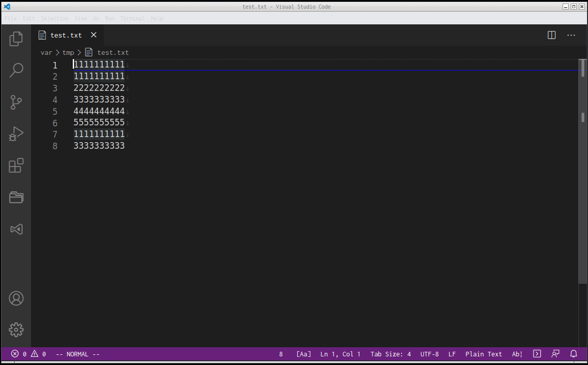Open the Manage settings gear
This screenshot has height=365, width=588.
point(16,329)
